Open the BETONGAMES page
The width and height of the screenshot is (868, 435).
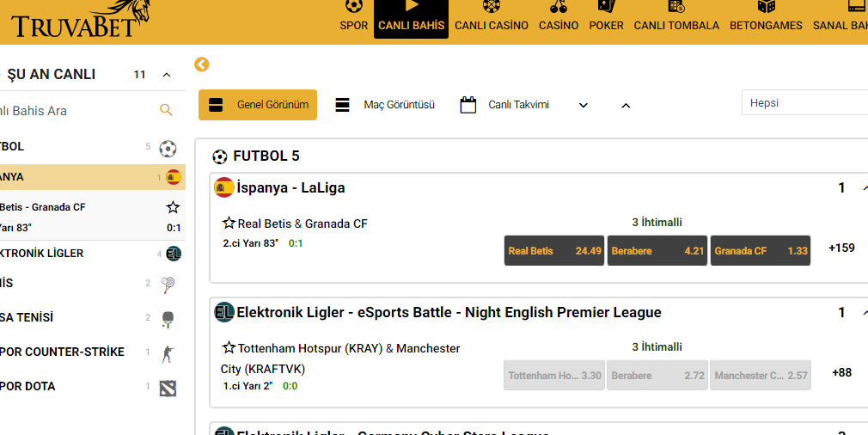(766, 16)
